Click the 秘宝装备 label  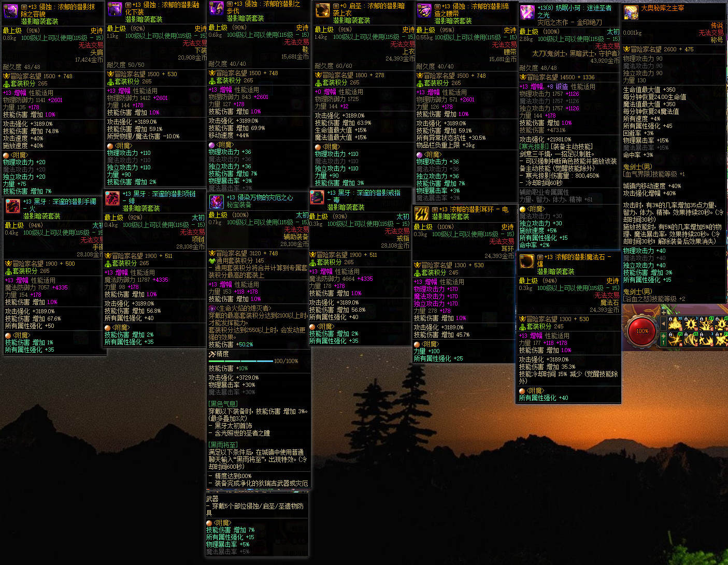239,205
